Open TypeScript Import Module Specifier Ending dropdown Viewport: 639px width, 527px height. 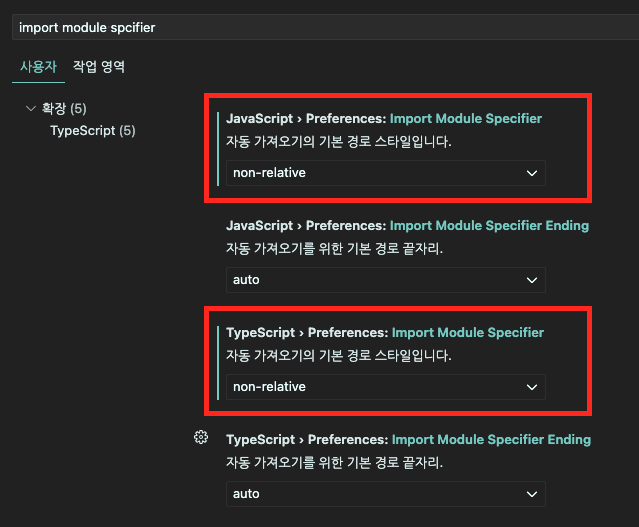pyautogui.click(x=386, y=494)
